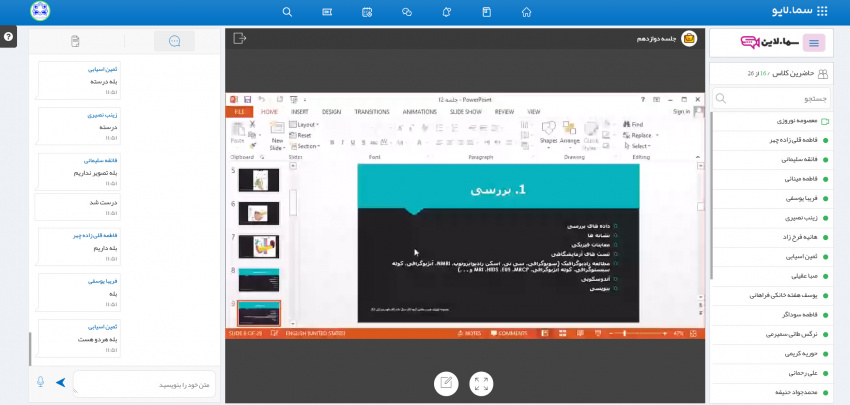Toggle the microphone icon in chat
The height and width of the screenshot is (405, 850).
(41, 382)
